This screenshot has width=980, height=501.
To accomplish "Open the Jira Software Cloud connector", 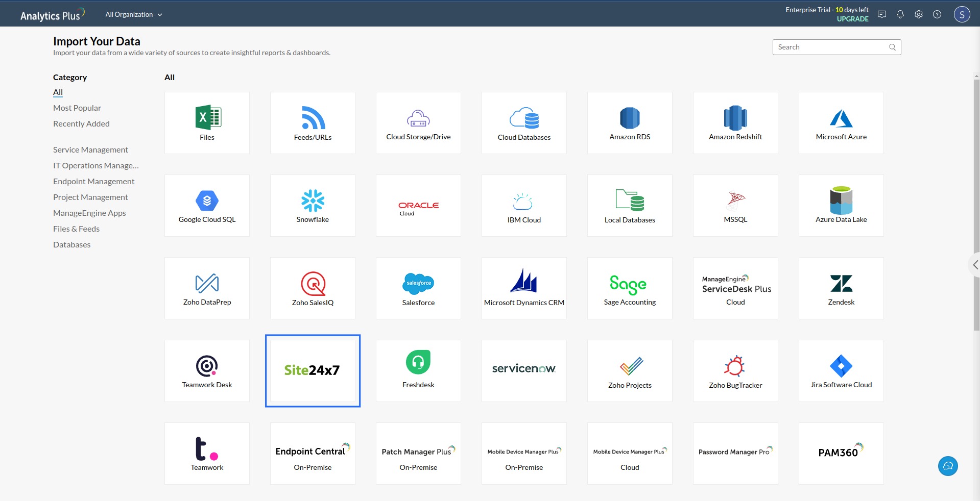I will point(841,370).
